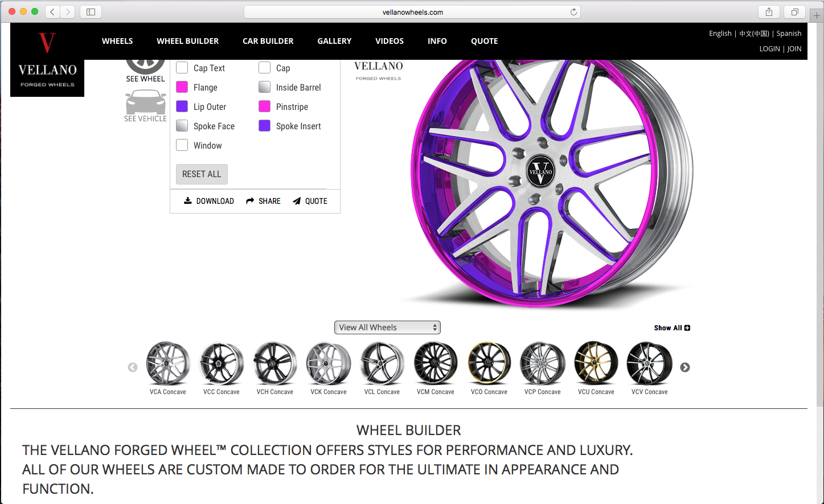Go to next wheels in carousel
This screenshot has width=824, height=504.
685,367
